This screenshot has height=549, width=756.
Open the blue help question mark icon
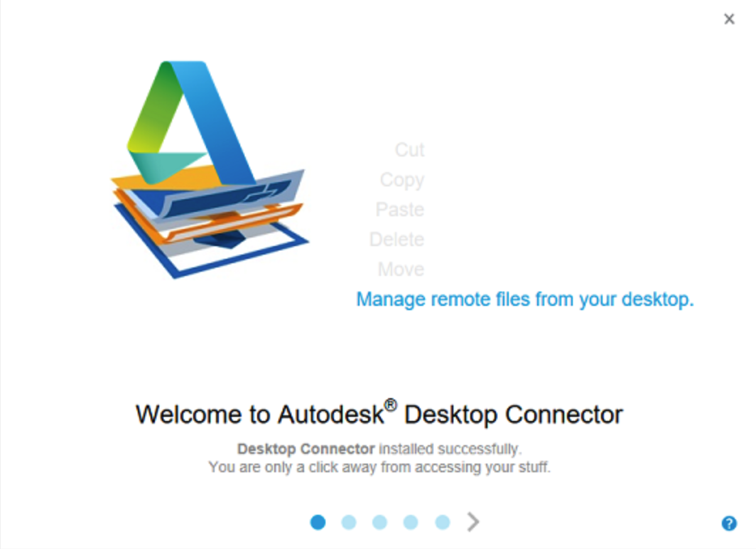728,523
